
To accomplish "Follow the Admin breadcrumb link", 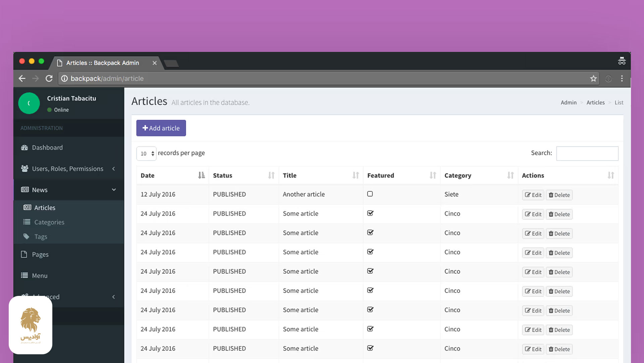I will [x=569, y=102].
